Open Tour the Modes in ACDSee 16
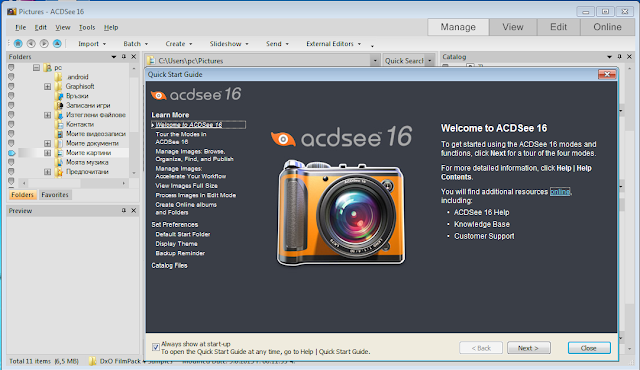 click(180, 138)
